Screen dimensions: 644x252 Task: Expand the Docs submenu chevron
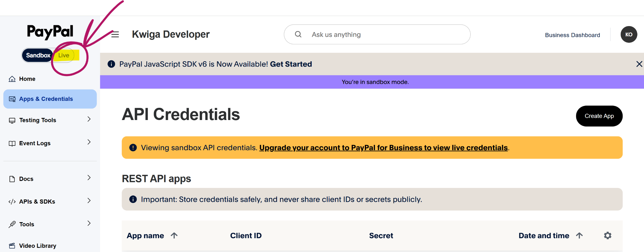[x=89, y=178]
